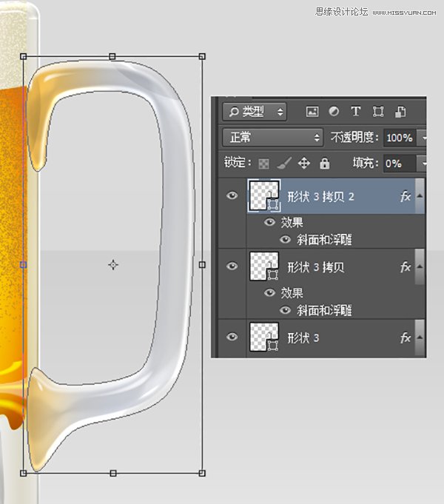Click fx icon on 形状 3 layer
444x504 pixels.
[x=406, y=337]
